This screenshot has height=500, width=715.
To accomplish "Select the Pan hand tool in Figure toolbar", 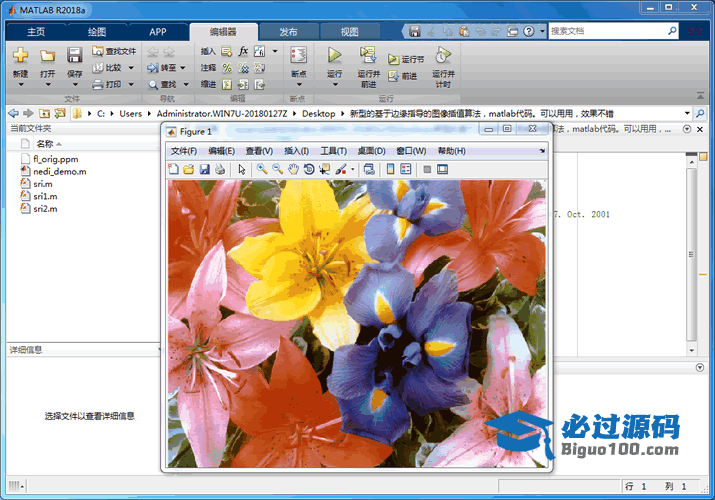I will coord(293,170).
